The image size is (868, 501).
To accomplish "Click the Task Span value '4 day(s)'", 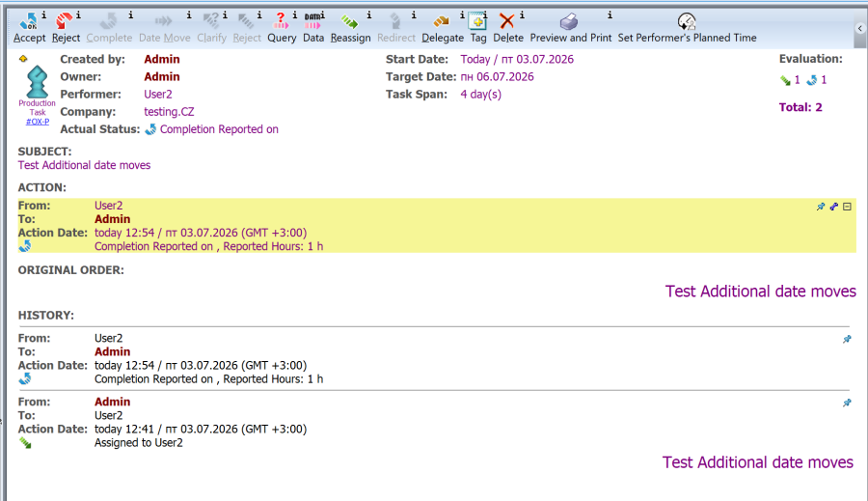I will pyautogui.click(x=481, y=95).
